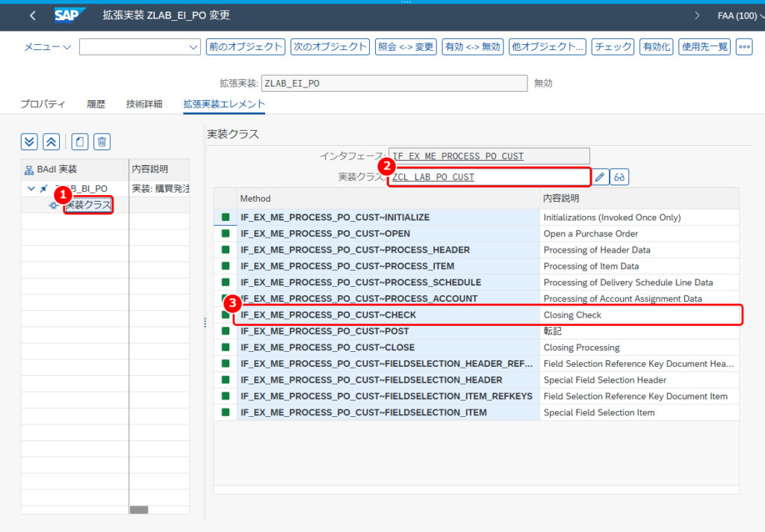The width and height of the screenshot is (765, 532).
Task: Click the trash delete icon above the tree
Action: [102, 142]
